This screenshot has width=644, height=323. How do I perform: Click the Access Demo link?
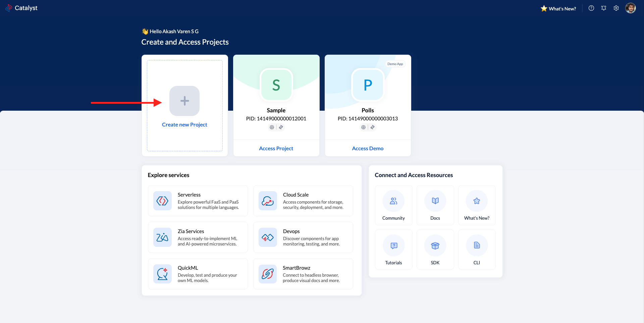coord(368,148)
